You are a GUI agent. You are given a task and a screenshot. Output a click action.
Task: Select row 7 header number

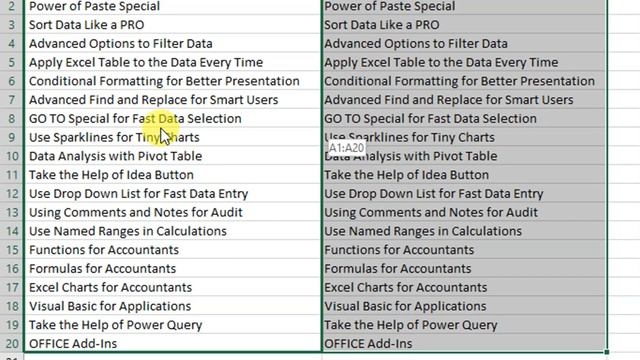click(x=11, y=100)
